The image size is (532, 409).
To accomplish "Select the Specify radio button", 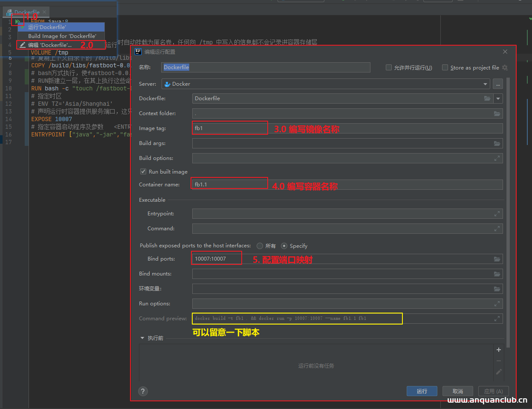I will coord(284,246).
